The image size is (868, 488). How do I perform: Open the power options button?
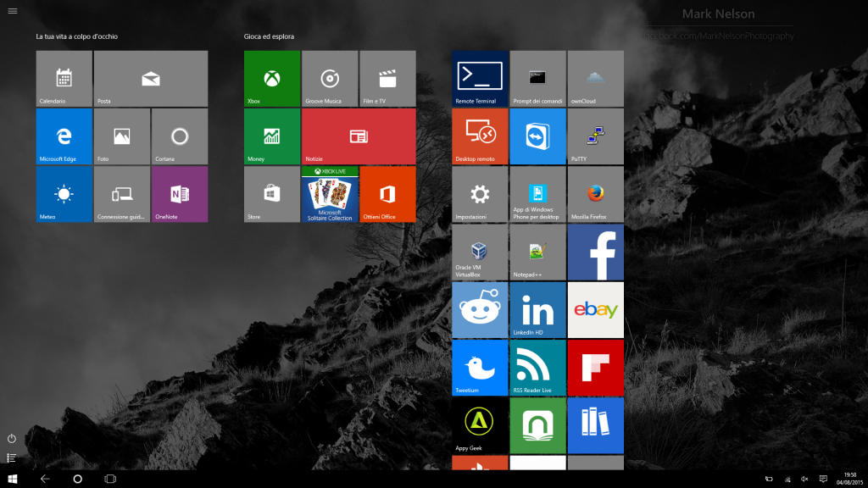pos(12,439)
